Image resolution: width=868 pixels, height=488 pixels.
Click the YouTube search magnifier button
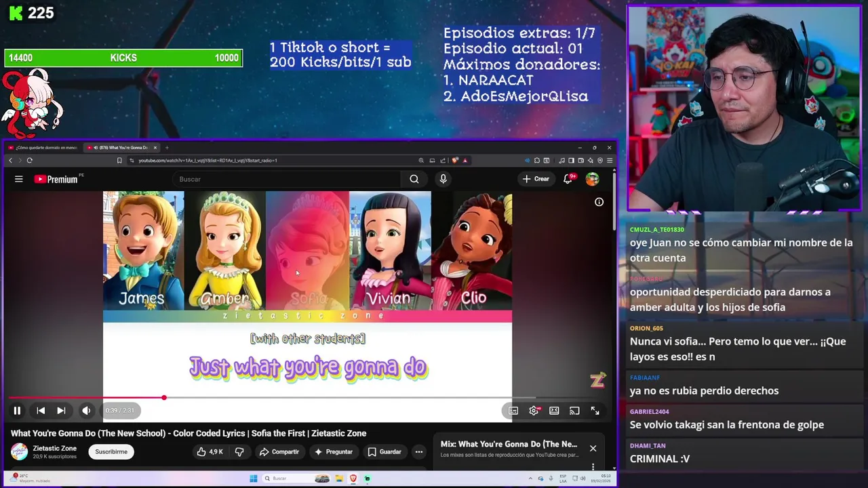(414, 179)
